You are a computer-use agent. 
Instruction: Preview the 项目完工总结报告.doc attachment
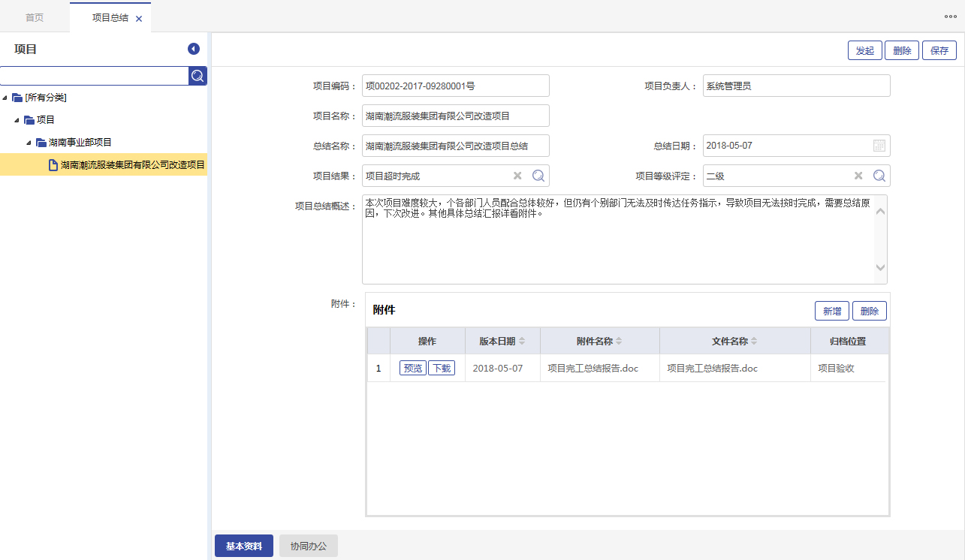(412, 368)
